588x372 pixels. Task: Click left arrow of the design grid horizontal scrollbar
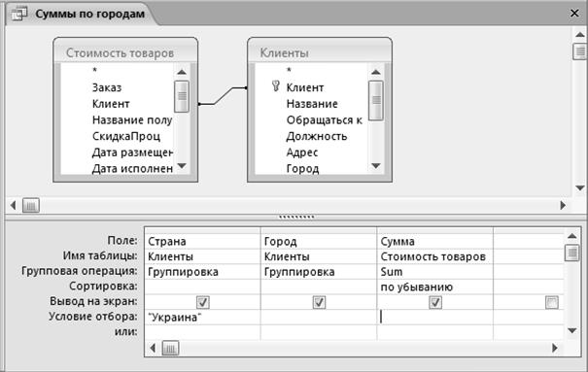pos(153,348)
